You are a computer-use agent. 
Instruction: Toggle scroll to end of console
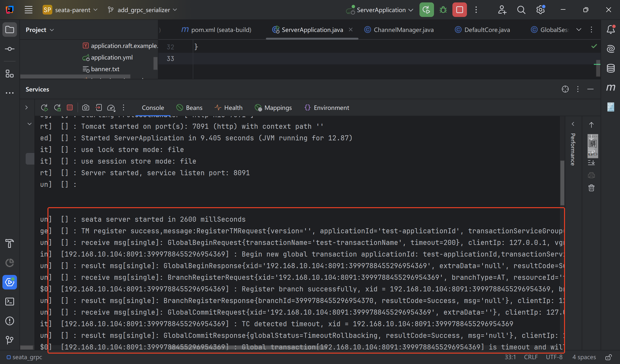pos(591,163)
